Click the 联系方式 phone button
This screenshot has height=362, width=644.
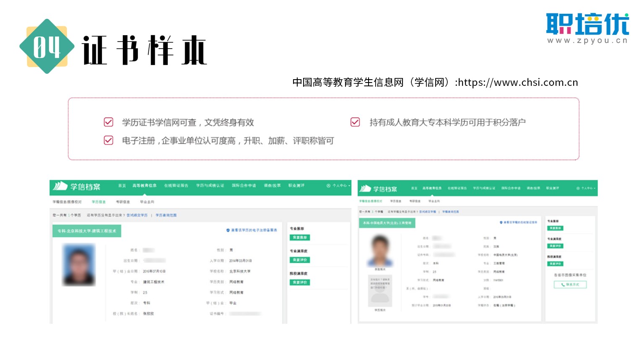(570, 284)
